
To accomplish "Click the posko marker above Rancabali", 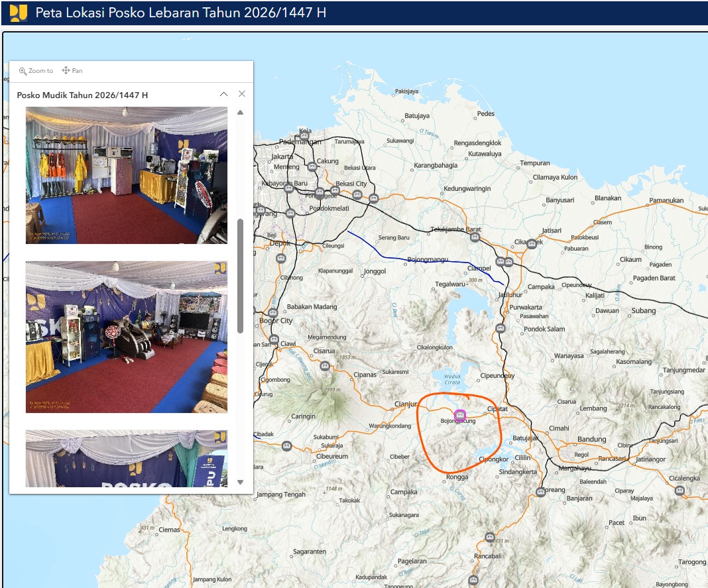I will tap(490, 537).
